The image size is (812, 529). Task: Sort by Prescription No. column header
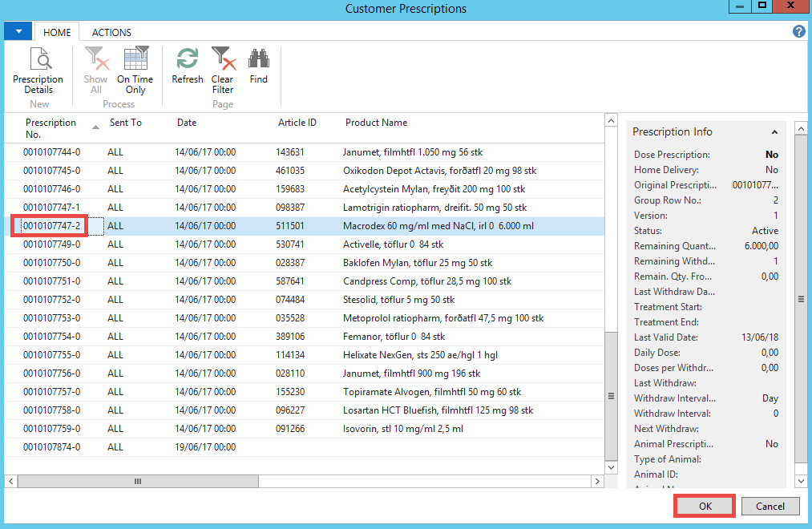[x=50, y=127]
